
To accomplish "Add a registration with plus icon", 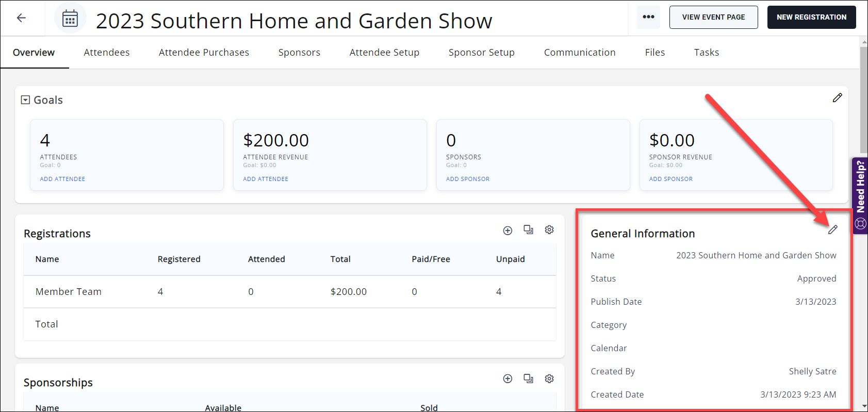I will [x=507, y=230].
